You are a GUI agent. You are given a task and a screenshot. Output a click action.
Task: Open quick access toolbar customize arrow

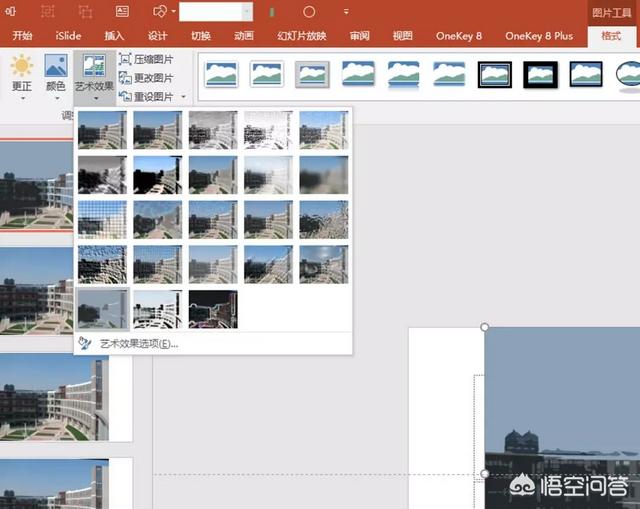point(346,12)
